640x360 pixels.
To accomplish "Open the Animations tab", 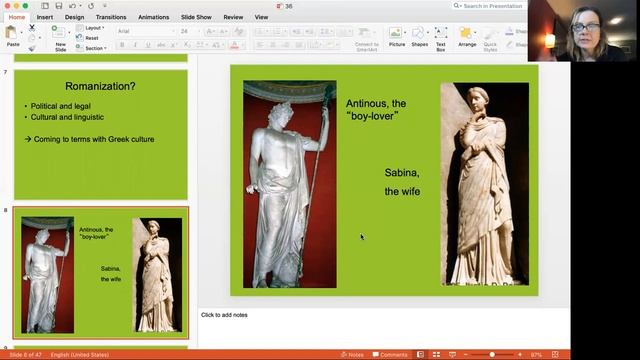I will click(153, 17).
